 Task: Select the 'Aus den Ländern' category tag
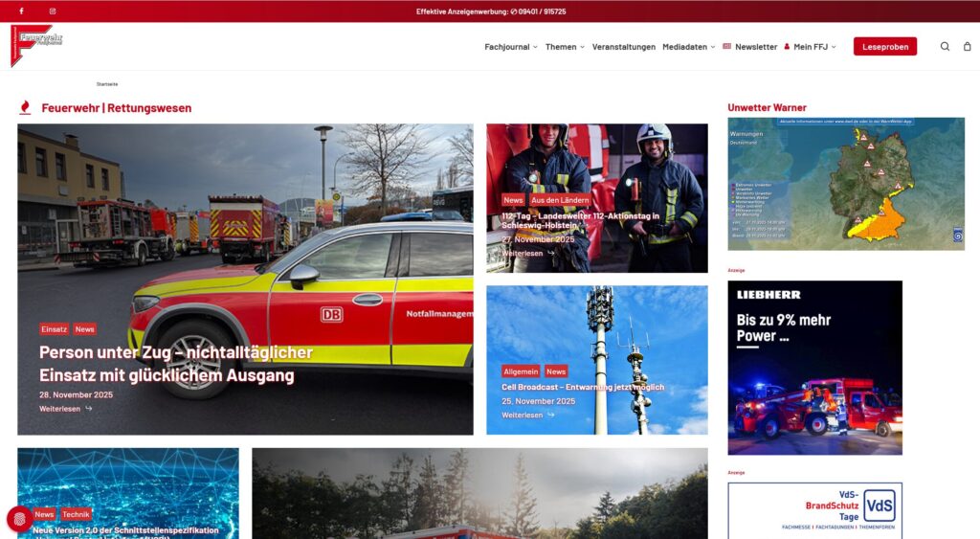560,200
